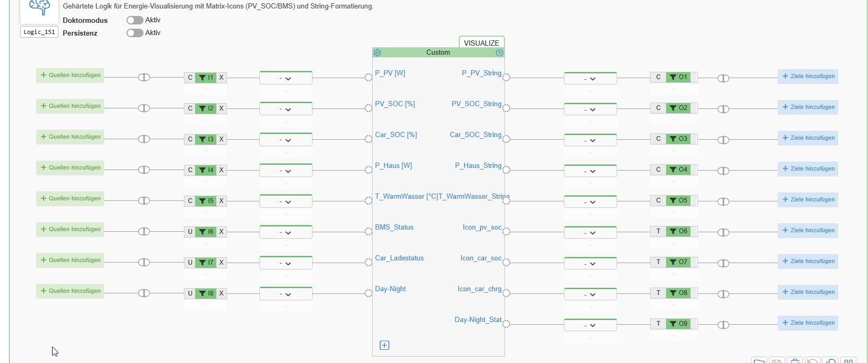The height and width of the screenshot is (363, 868).
Task: Enable the Doktormodus toggle
Action: click(x=134, y=20)
